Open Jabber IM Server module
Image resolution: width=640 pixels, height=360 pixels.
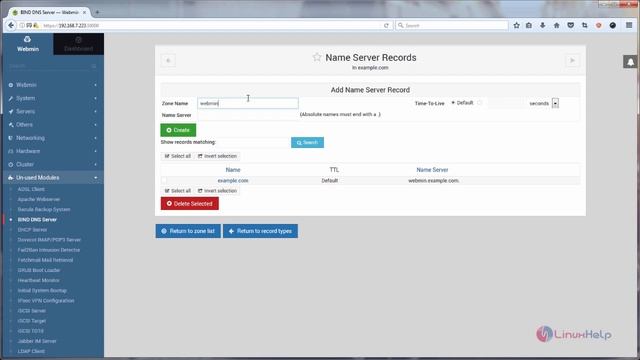(37, 341)
